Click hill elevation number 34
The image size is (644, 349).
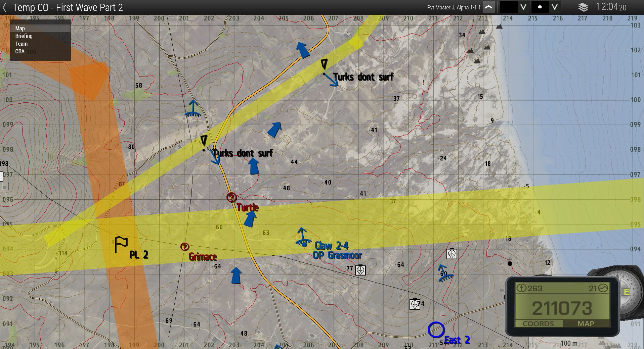coord(462,35)
